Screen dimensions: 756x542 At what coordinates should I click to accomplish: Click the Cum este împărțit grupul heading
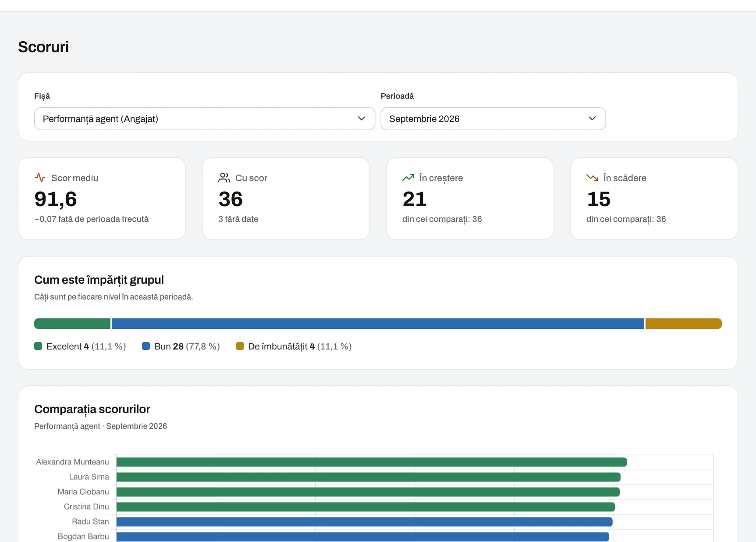point(99,280)
